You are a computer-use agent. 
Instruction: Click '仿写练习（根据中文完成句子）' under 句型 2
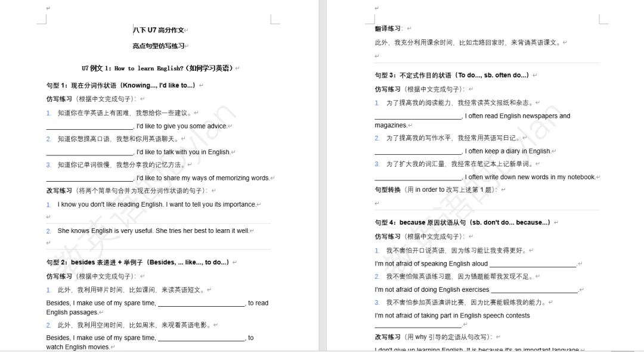pyautogui.click(x=91, y=276)
